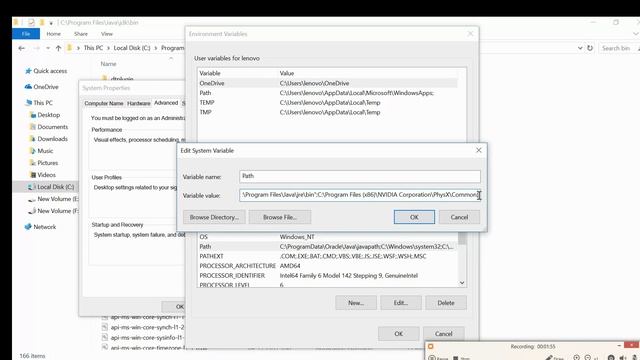Open the File menu in File Explorer
640x360 pixels.
tap(26, 34)
